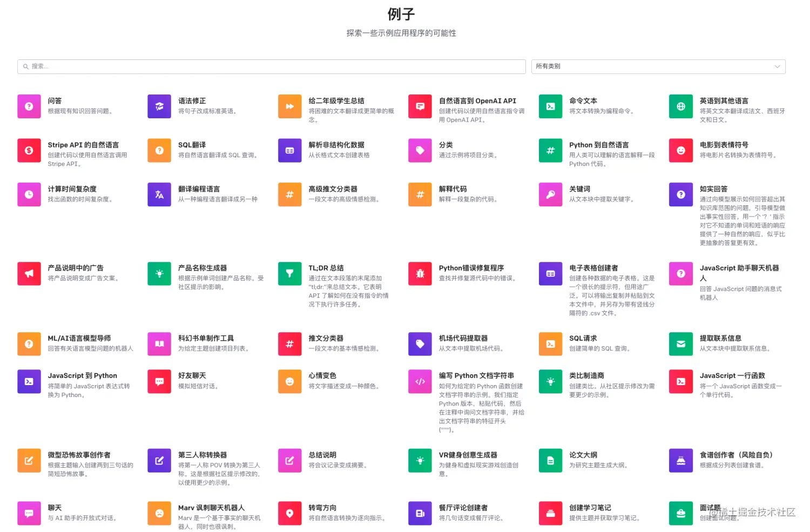Click the text 将会议记录变成摘要。
The width and height of the screenshot is (810, 532).
[x=339, y=465]
